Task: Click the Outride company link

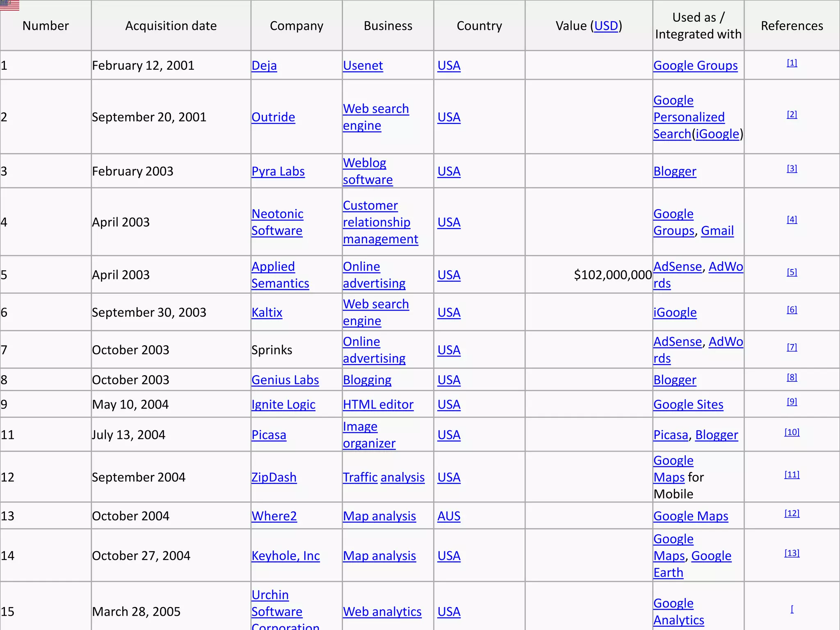Action: point(273,117)
